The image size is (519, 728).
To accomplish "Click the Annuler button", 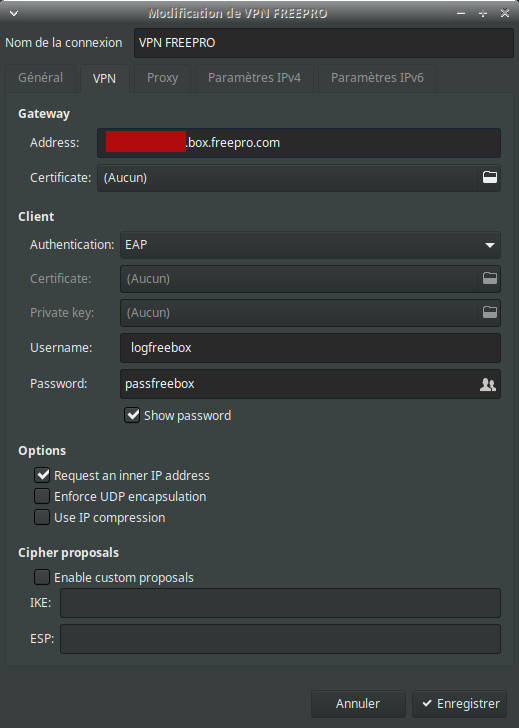I will (x=358, y=704).
